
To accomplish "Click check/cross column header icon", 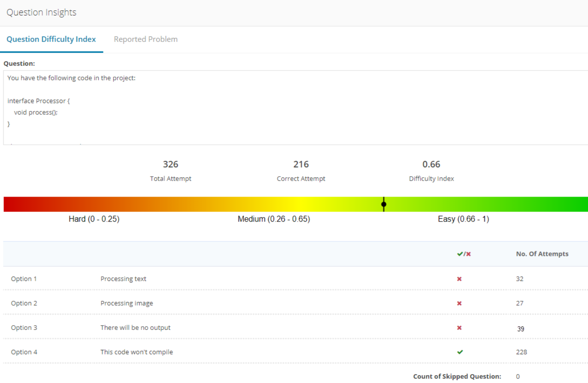I will pyautogui.click(x=464, y=254).
